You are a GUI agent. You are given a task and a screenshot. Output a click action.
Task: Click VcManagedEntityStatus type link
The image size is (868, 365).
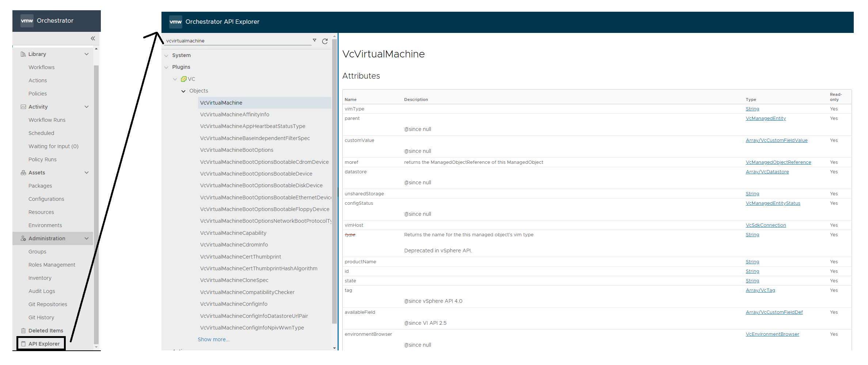(773, 203)
